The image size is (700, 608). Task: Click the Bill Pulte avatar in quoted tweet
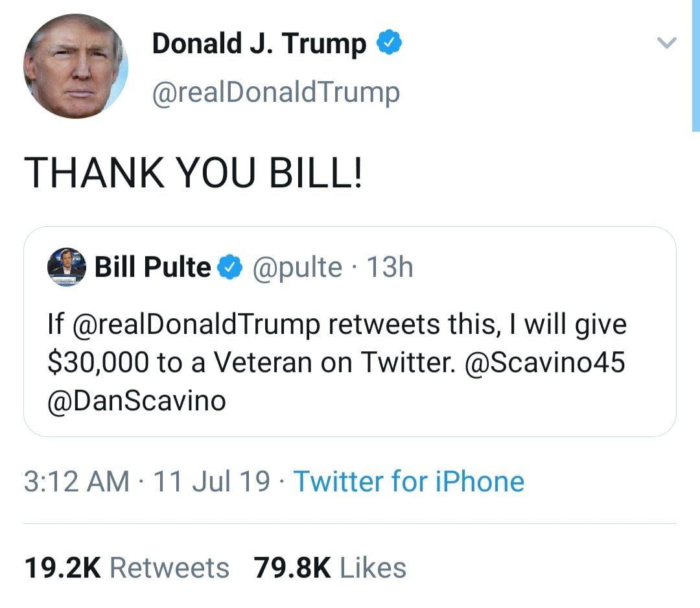[67, 266]
